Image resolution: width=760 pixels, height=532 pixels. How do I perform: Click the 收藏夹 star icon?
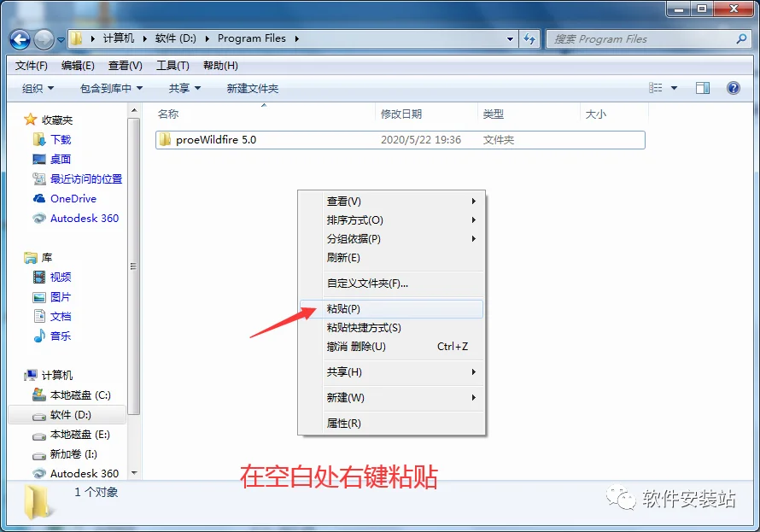pyautogui.click(x=30, y=120)
